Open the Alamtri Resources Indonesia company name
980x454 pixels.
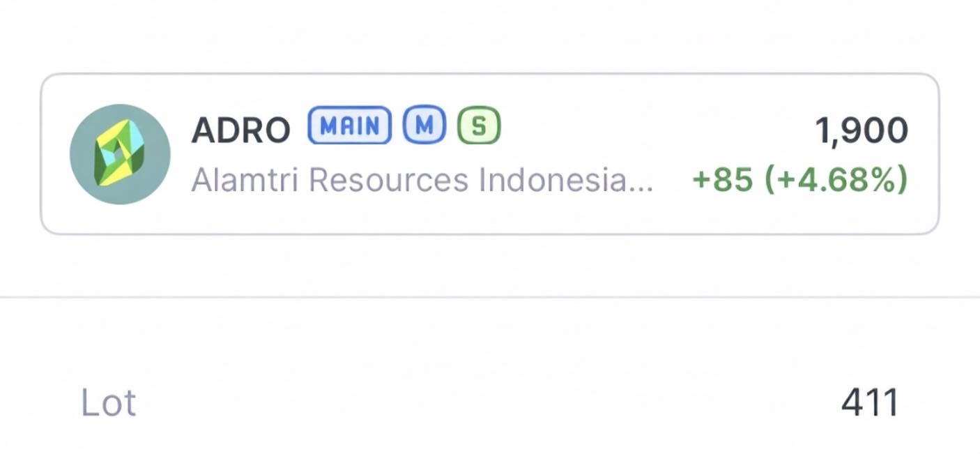point(422,181)
